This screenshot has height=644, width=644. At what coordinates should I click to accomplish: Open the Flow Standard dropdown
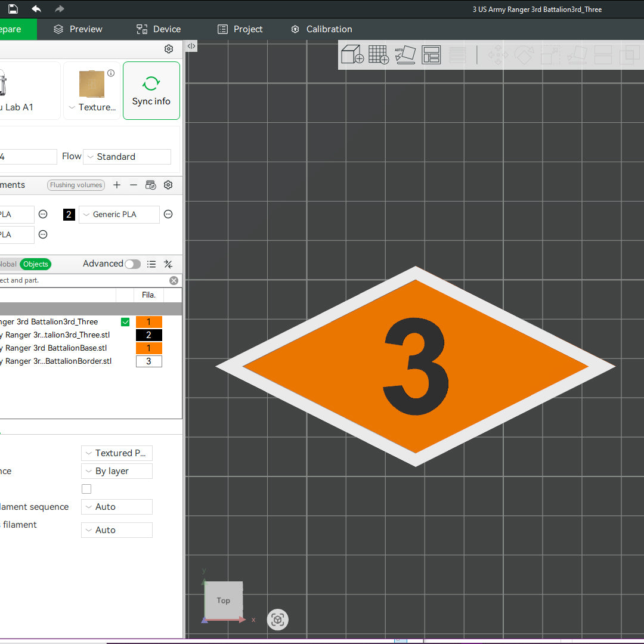pyautogui.click(x=127, y=157)
